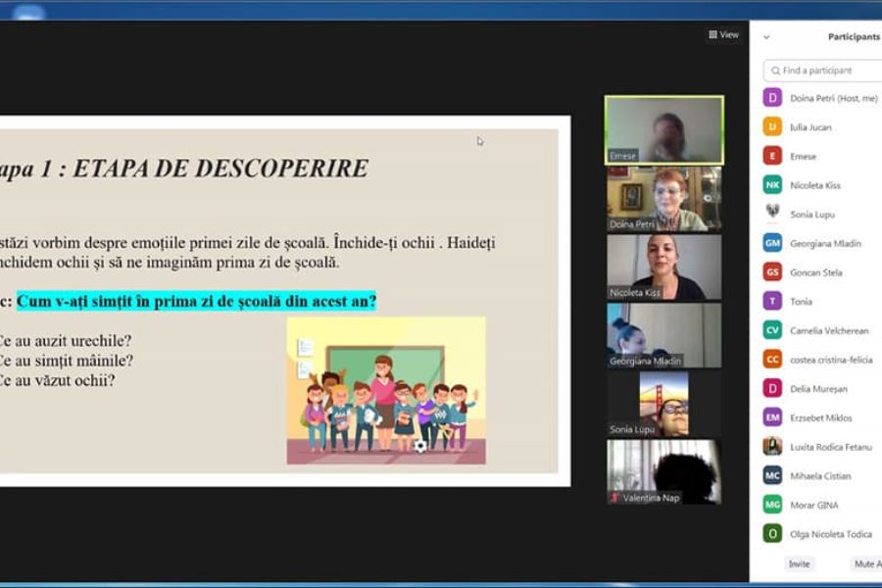Click Luxita Rodica Fetanu's photo avatar
This screenshot has height=588, width=882.
(772, 446)
